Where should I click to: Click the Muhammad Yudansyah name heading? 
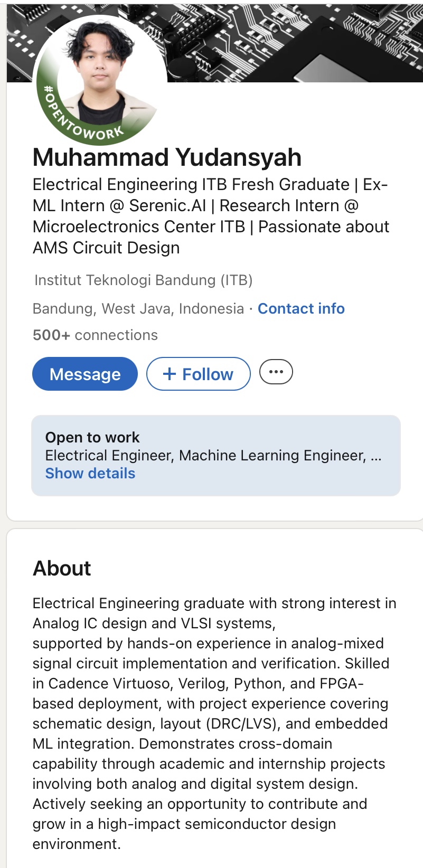(167, 157)
